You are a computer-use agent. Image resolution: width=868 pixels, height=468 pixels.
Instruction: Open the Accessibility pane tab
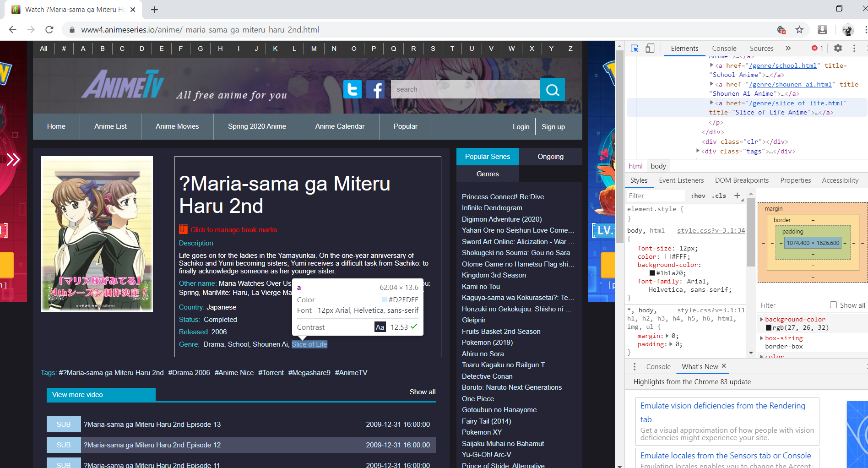pyautogui.click(x=840, y=180)
